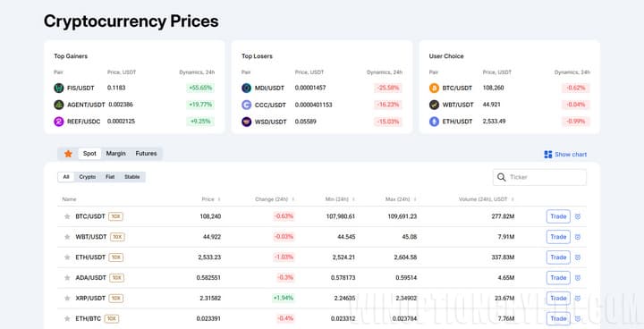
Task: Click the BTC/USDT Bitcoin icon in User Choice
Action: pos(434,88)
